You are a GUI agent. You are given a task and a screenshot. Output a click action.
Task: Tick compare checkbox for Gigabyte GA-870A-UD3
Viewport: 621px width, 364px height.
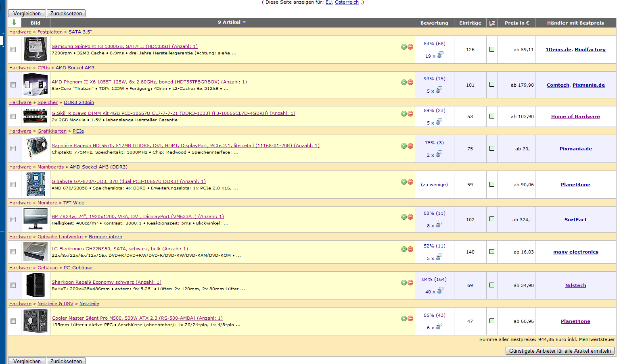click(x=13, y=184)
